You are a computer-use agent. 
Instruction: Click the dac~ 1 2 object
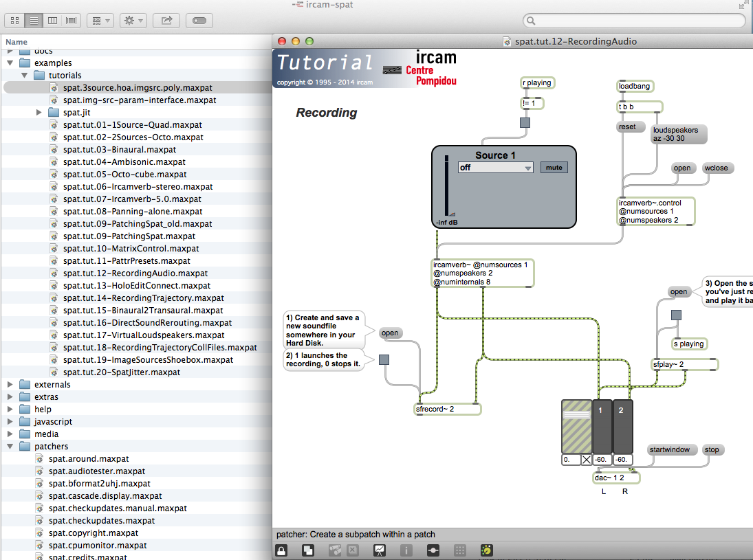point(617,478)
